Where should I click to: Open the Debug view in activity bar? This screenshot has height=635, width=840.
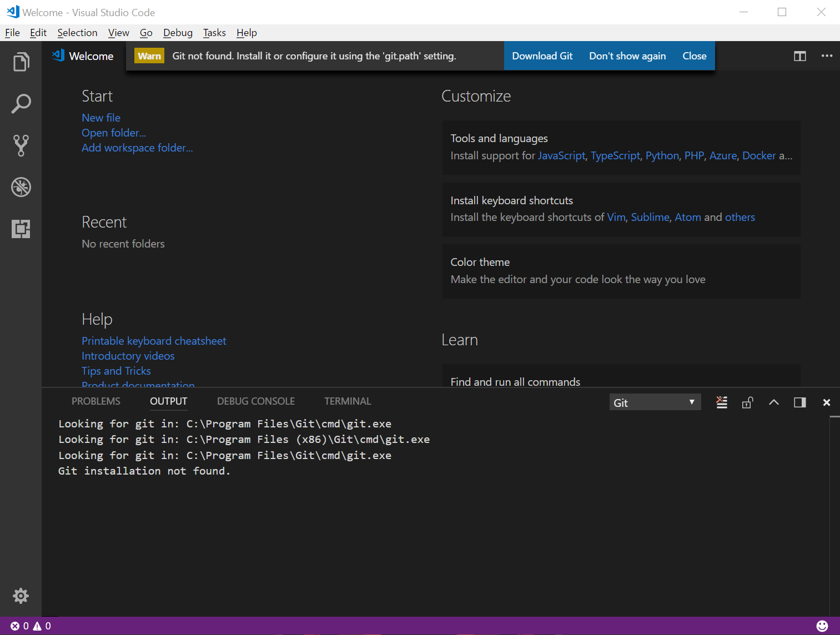pos(21,187)
